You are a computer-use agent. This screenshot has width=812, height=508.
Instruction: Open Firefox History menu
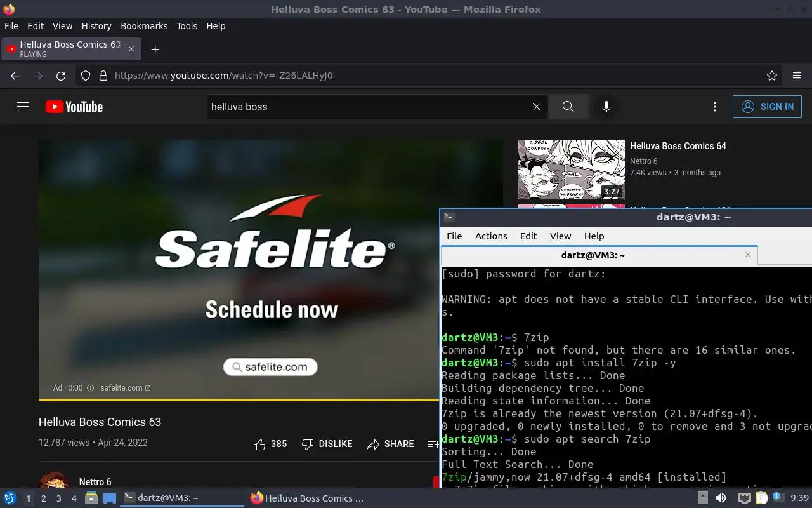tap(96, 26)
